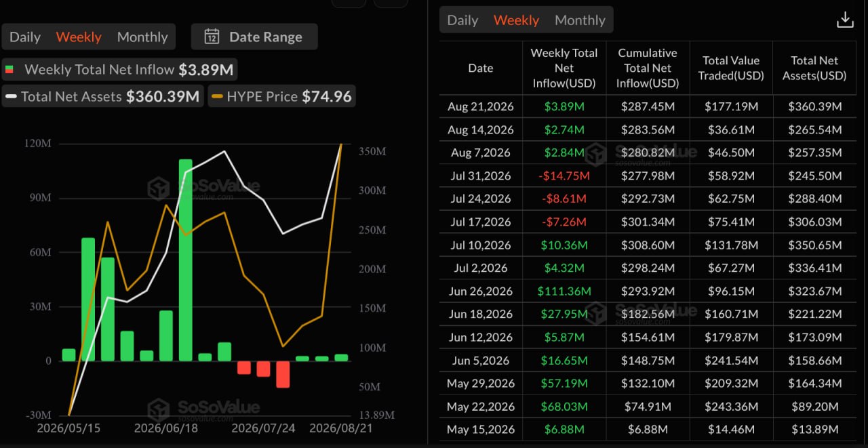This screenshot has height=448, width=868.
Task: Click the $308.60M cumulative inflow cell
Action: tap(648, 245)
